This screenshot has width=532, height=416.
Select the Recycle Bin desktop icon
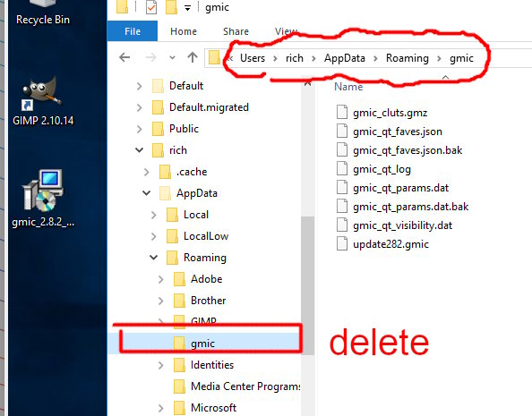(43, 13)
